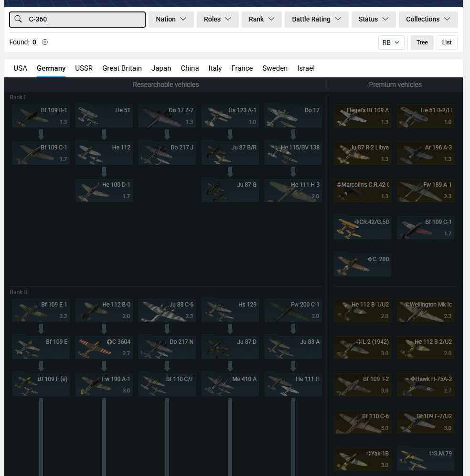
Task: Select the Fw 190 A-1 aircraft
Action: tap(104, 384)
